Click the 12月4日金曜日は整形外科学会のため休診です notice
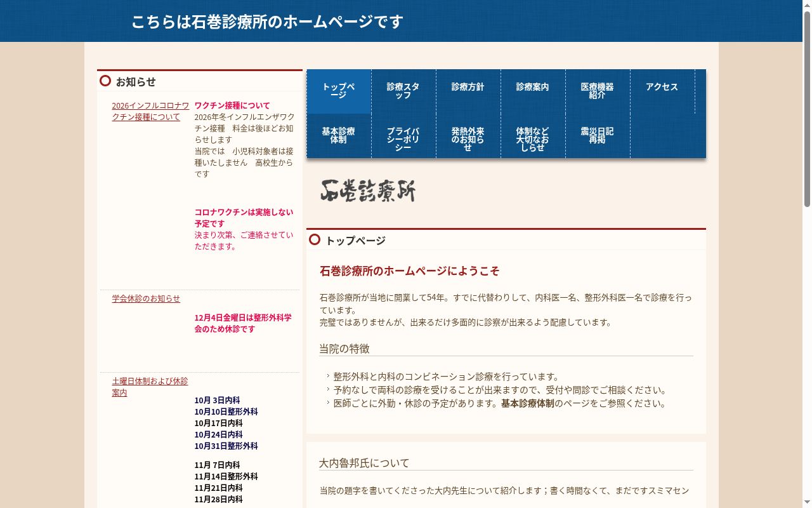Viewport: 812px width, 508px height. (244, 323)
